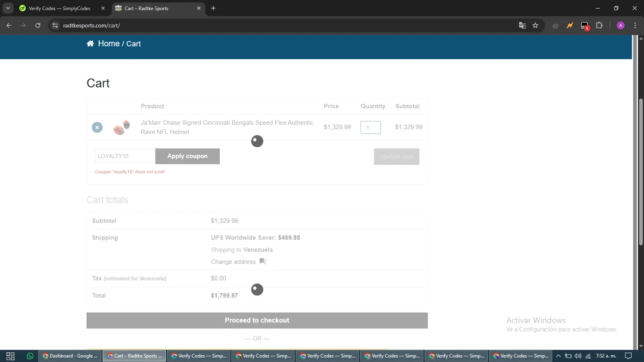Viewport: 644px width, 362px height.
Task: View site information icon in address bar
Action: 55,25
